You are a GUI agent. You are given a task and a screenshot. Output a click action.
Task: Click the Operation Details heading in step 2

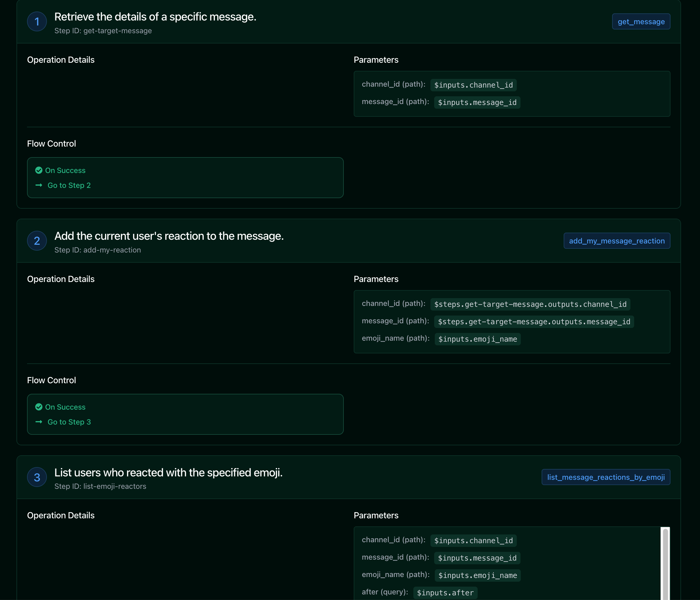point(61,279)
